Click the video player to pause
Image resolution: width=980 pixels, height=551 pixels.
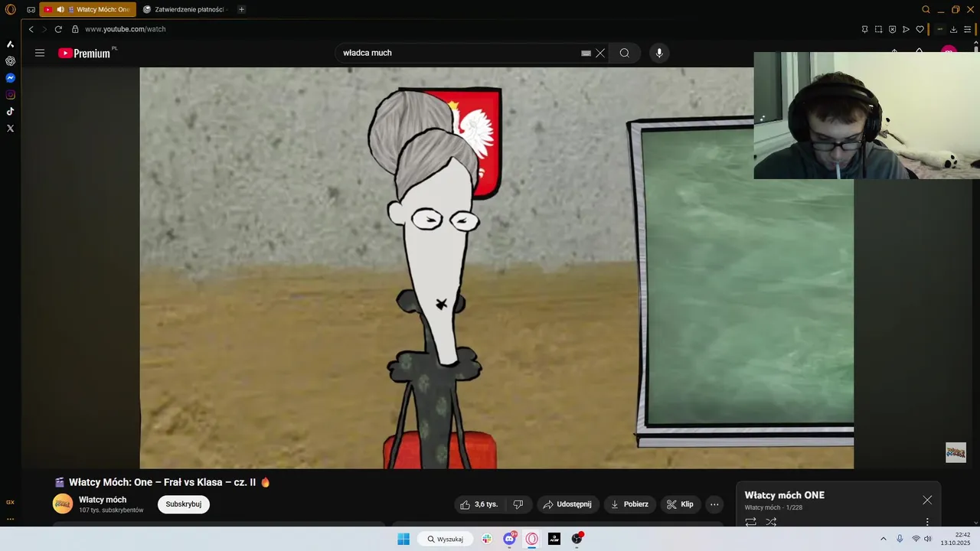coord(496,268)
